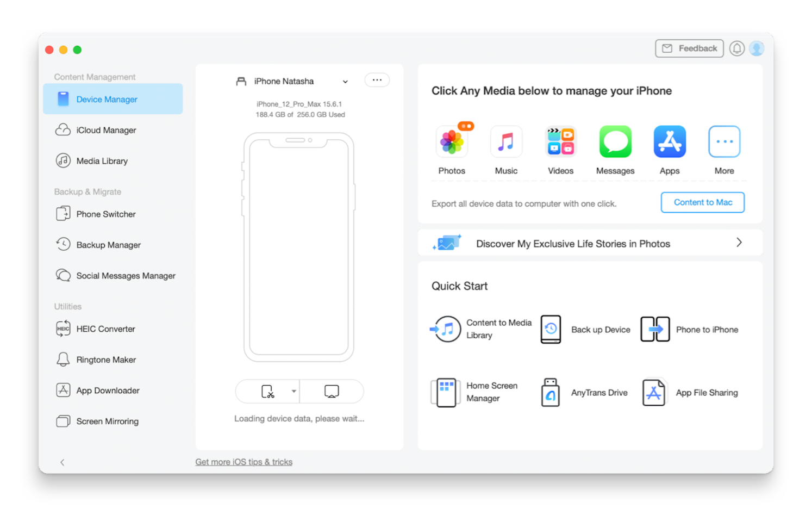
Task: Open the user account avatar
Action: 757,48
